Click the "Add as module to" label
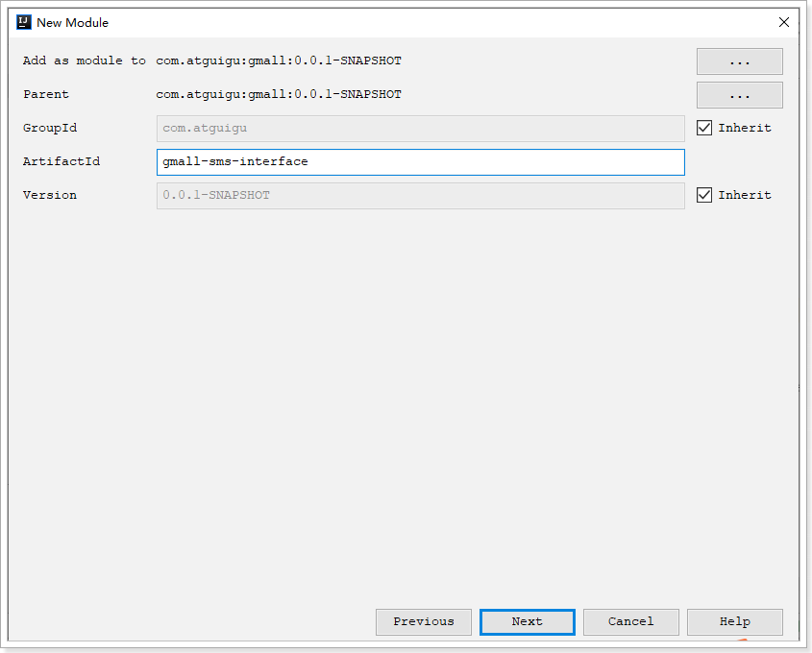 point(85,61)
